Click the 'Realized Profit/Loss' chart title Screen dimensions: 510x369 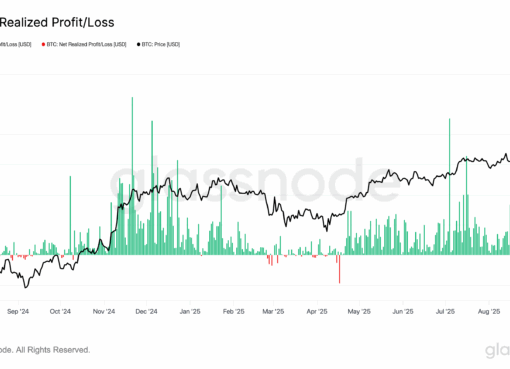[x=57, y=22]
